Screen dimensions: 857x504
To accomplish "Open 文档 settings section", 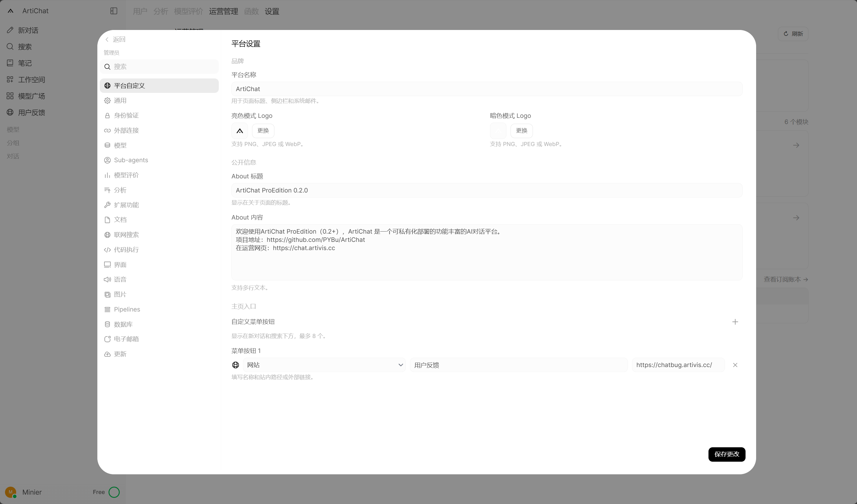I will coord(159,220).
